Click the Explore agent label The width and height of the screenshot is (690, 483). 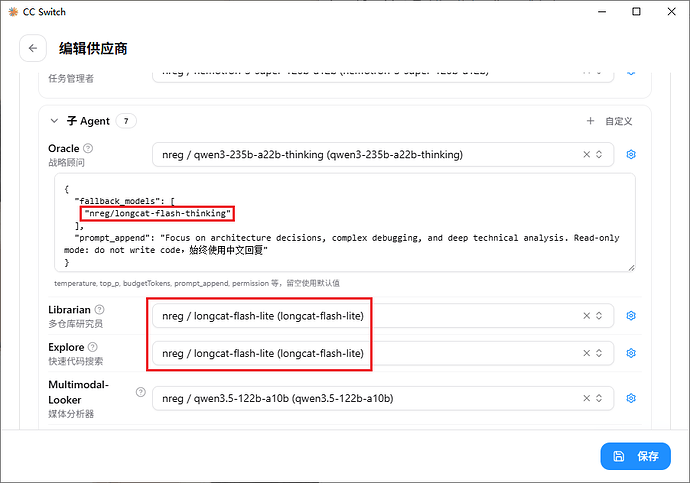[x=66, y=347]
